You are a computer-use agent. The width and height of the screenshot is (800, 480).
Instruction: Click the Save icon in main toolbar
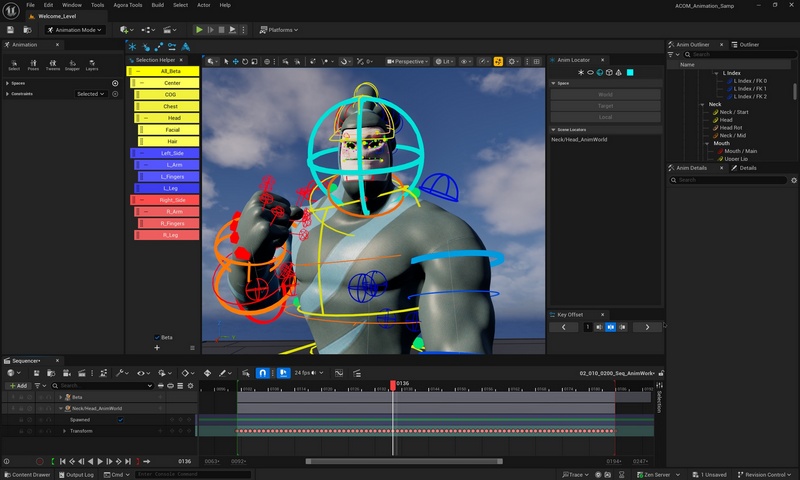(10, 30)
